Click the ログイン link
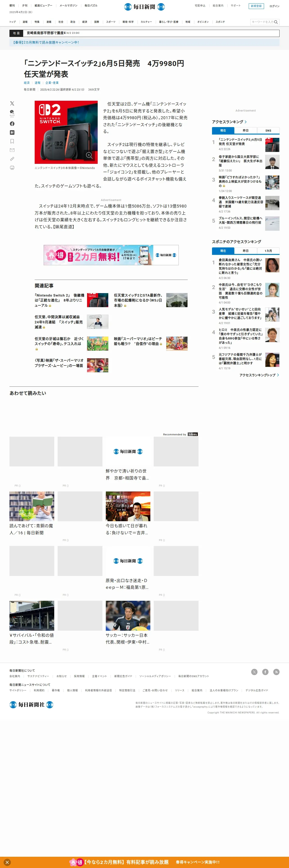The width and height of the screenshot is (289, 868). point(274,6)
